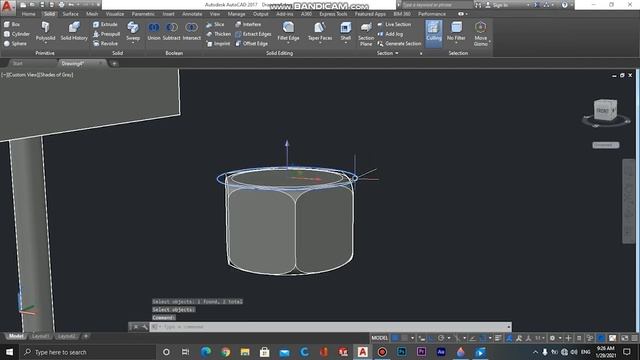Toggle snap mode in status bar
The width and height of the screenshot is (640, 360).
coord(404,338)
